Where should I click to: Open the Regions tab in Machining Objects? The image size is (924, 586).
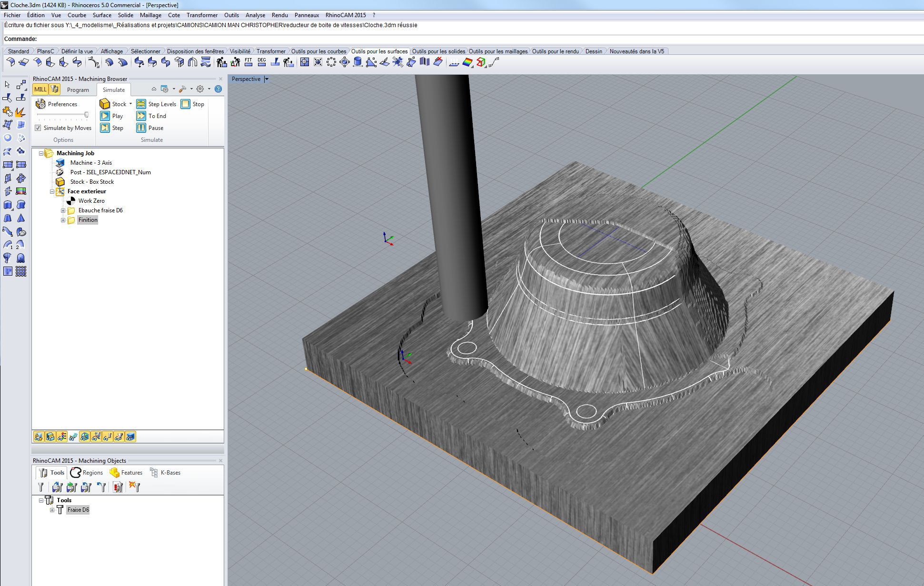87,473
